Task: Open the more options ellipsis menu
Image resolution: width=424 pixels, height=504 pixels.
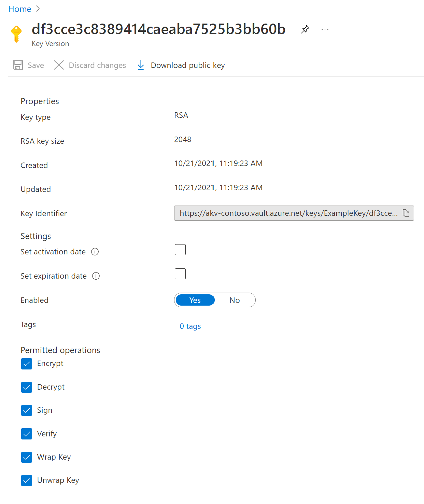Action: coord(325,29)
